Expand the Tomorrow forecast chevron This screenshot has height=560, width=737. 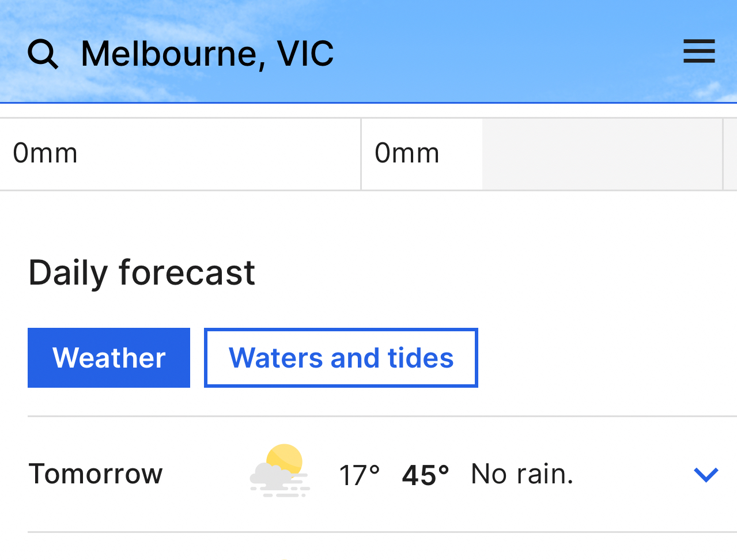pos(706,474)
